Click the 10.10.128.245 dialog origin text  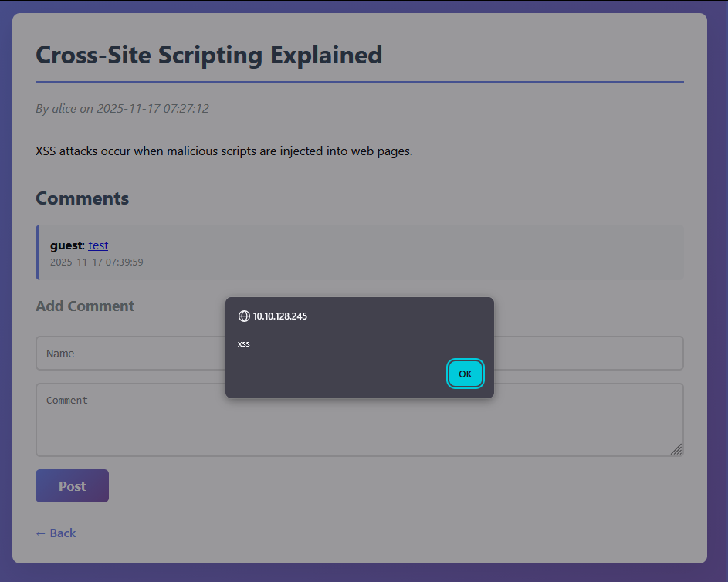click(280, 316)
